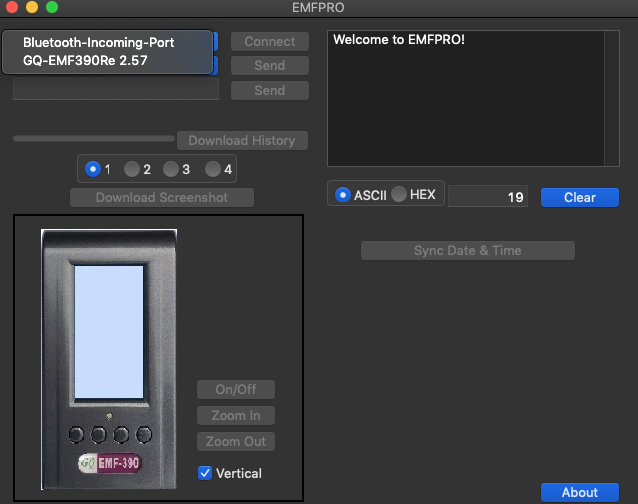Click the Welcome to EMFPRO! log text
This screenshot has height=504, width=638.
[x=399, y=39]
